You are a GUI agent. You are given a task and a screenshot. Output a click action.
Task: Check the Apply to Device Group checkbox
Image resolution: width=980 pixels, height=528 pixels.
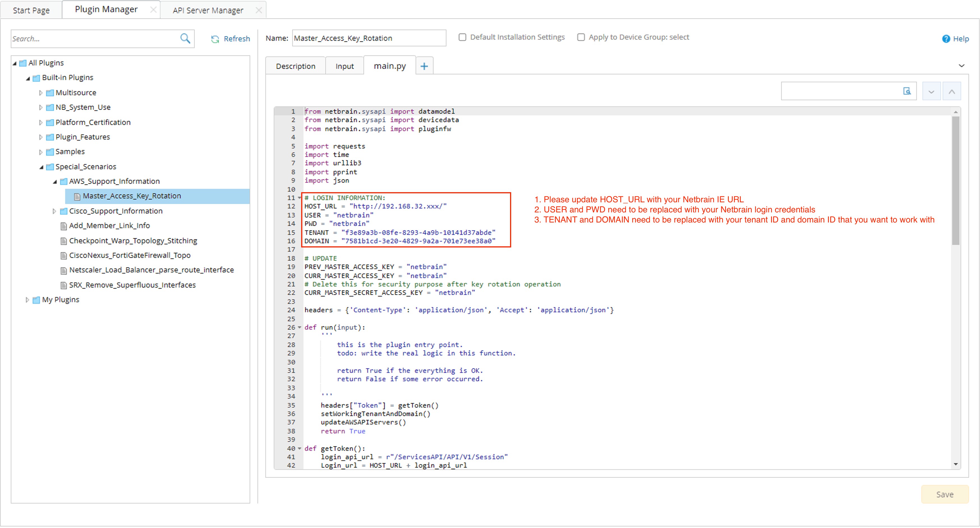581,37
